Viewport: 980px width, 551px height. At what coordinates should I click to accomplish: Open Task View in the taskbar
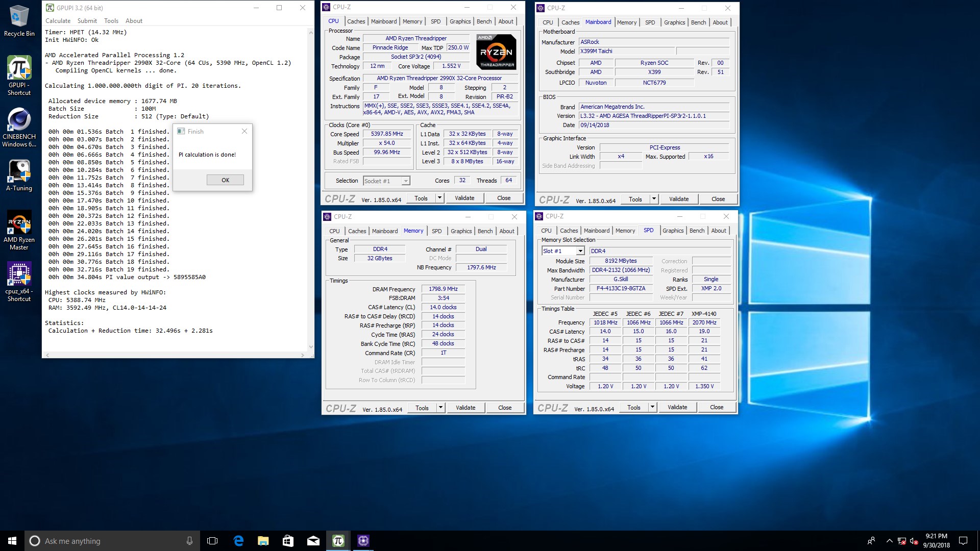212,541
